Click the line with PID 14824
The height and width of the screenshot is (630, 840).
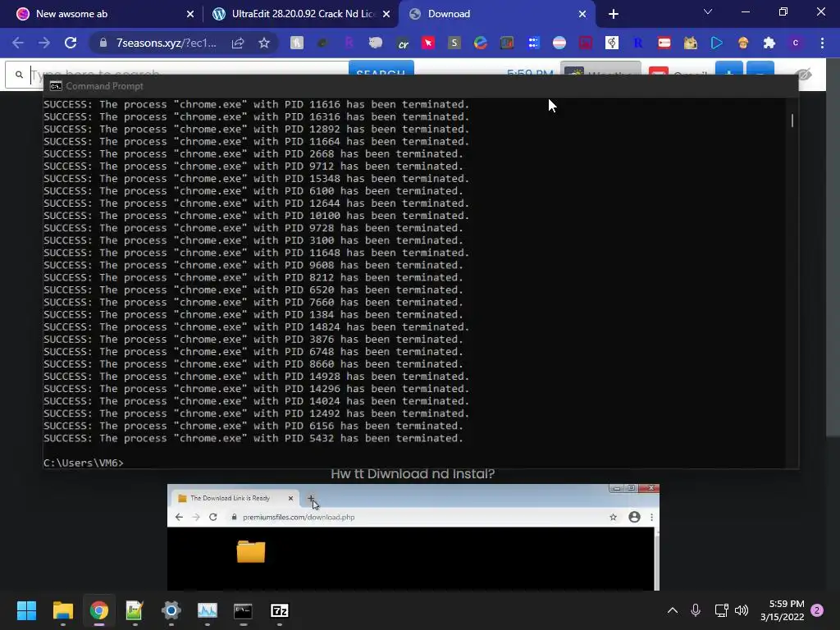click(256, 326)
